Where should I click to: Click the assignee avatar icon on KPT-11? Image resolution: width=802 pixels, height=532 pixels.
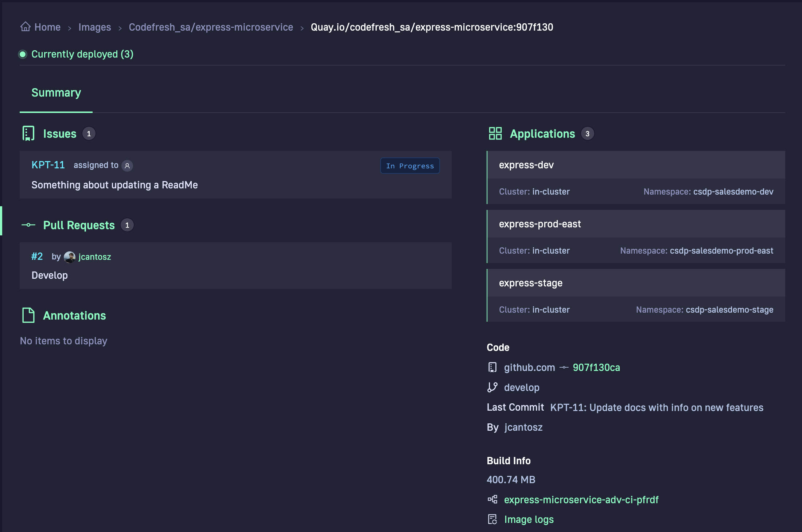click(x=127, y=165)
